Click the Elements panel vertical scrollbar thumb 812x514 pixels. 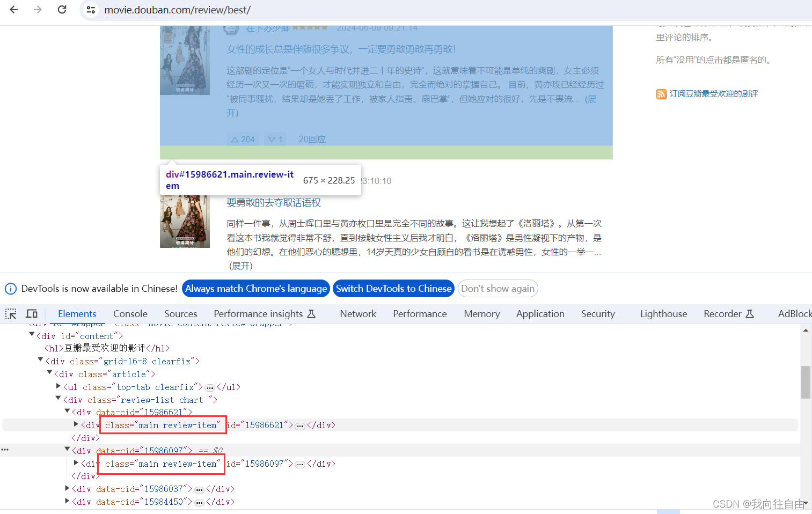tap(806, 382)
